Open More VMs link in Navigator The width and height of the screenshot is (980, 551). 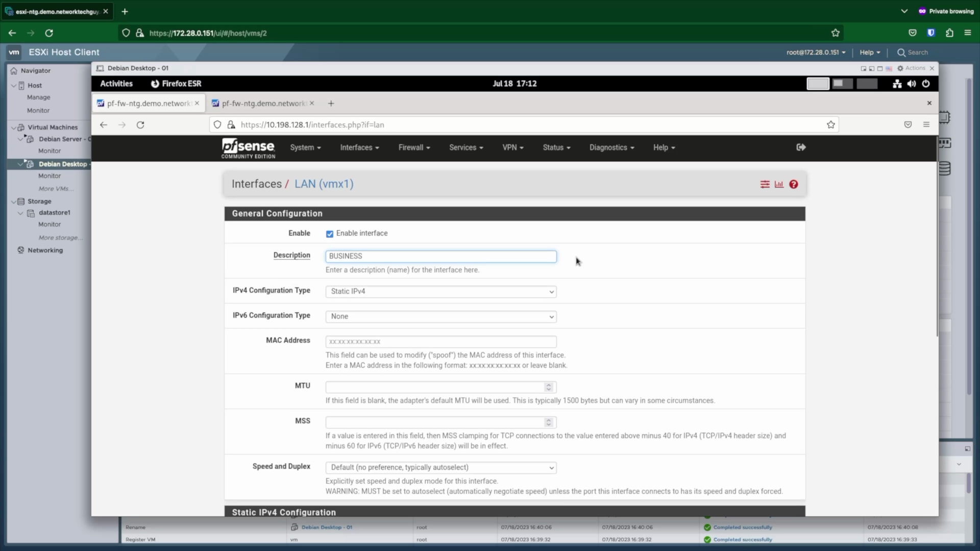tap(56, 189)
